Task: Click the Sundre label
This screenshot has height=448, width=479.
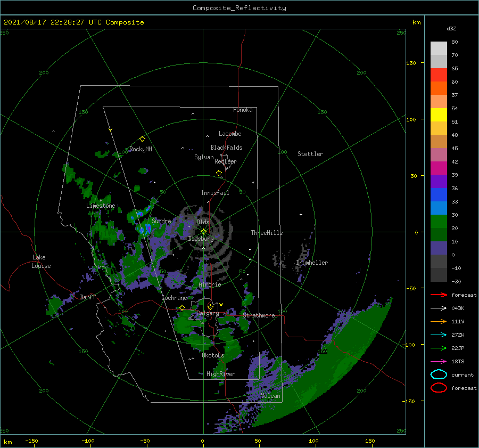Action: point(161,221)
